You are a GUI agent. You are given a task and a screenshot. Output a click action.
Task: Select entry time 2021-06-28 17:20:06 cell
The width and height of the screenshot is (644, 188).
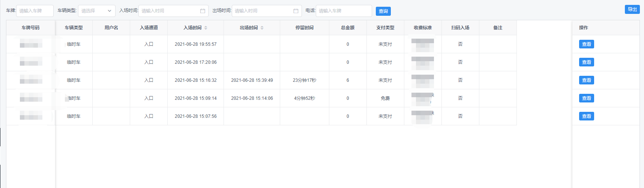196,62
